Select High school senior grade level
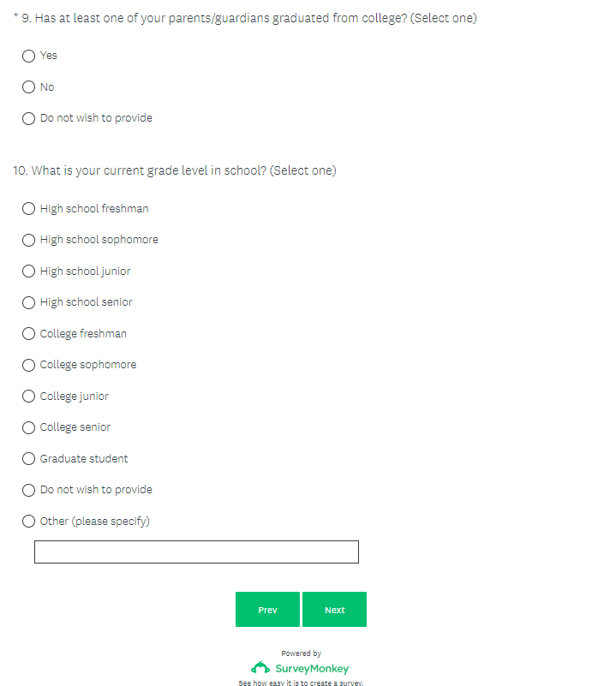The height and width of the screenshot is (686, 616). [29, 302]
